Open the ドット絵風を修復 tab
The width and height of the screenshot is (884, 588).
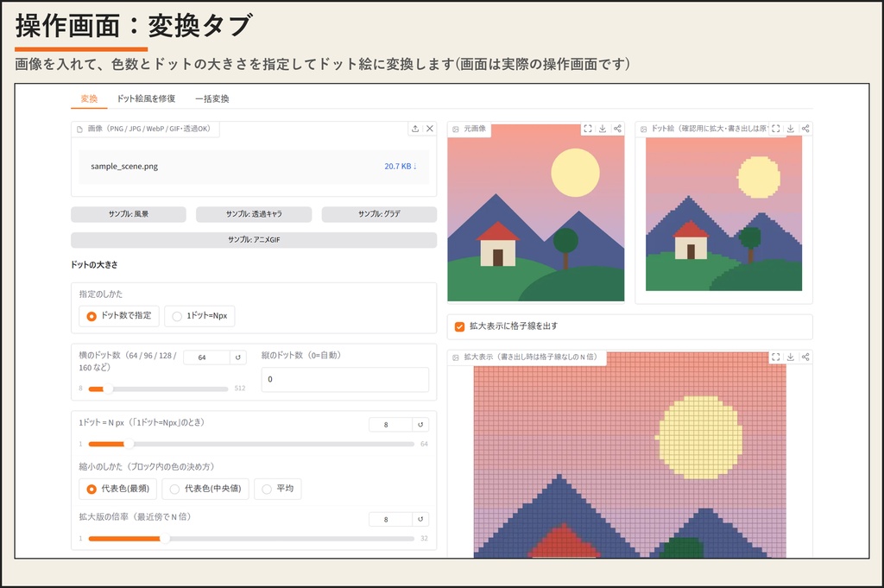146,98
